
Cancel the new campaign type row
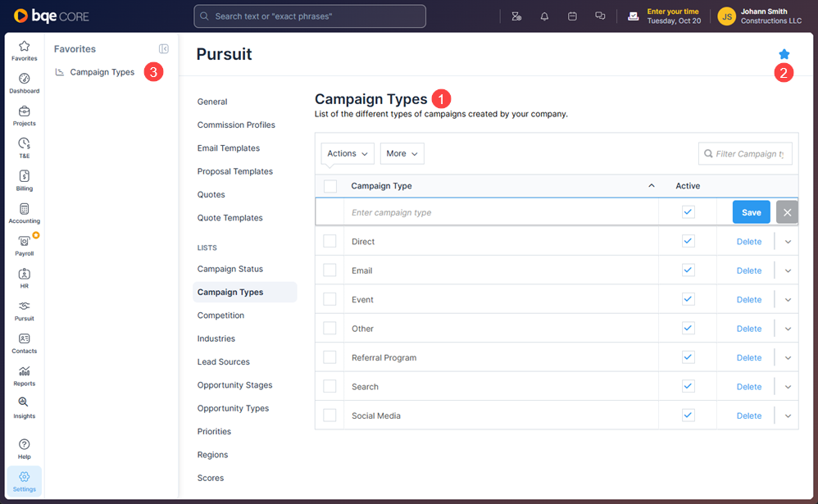(787, 212)
